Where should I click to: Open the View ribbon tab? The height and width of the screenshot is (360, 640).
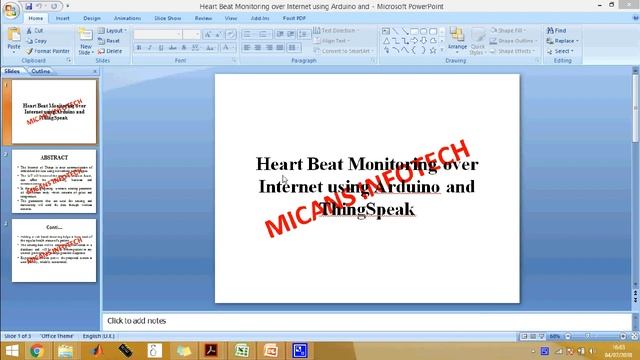click(x=231, y=18)
